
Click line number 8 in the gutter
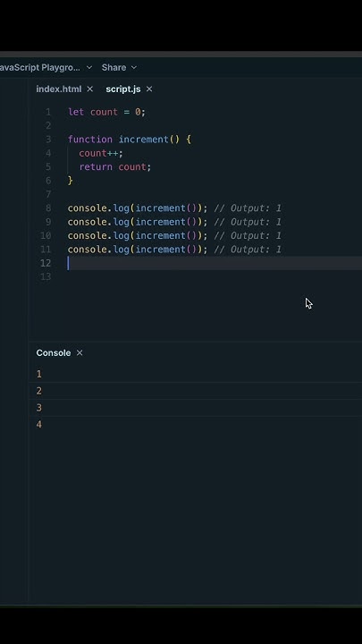coord(48,208)
